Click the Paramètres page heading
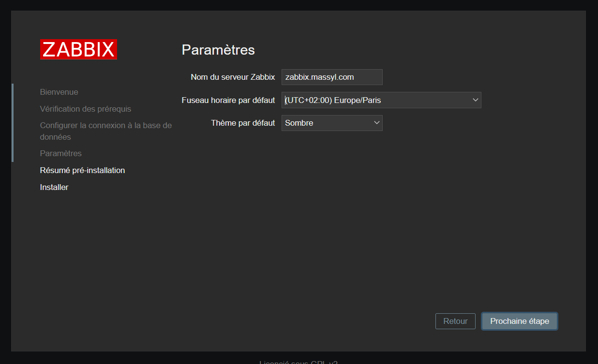This screenshot has height=364, width=598. [x=218, y=49]
